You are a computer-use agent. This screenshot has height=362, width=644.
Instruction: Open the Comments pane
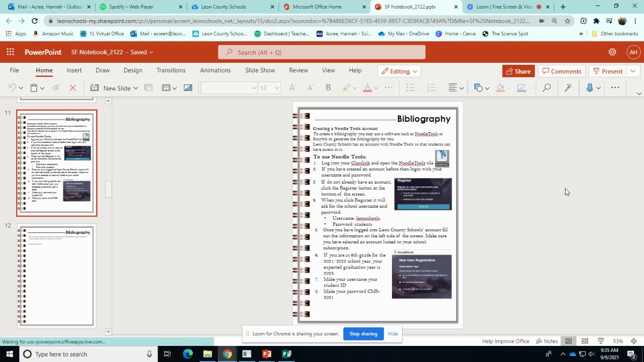coord(561,71)
